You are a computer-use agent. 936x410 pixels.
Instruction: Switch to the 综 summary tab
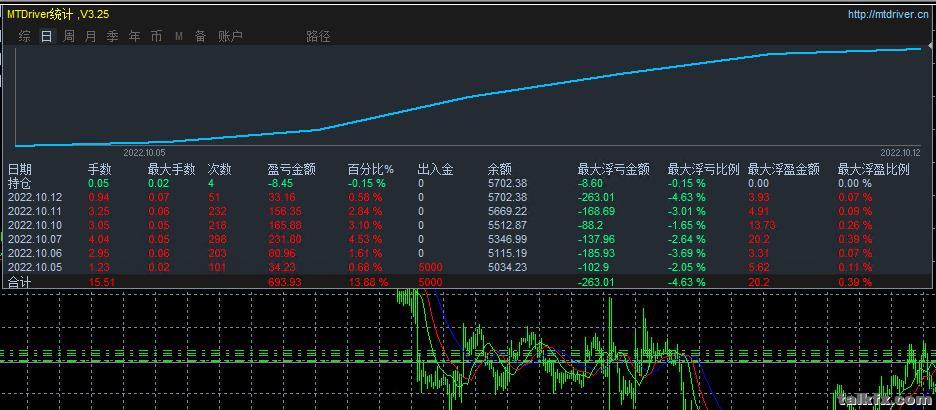click(x=24, y=36)
